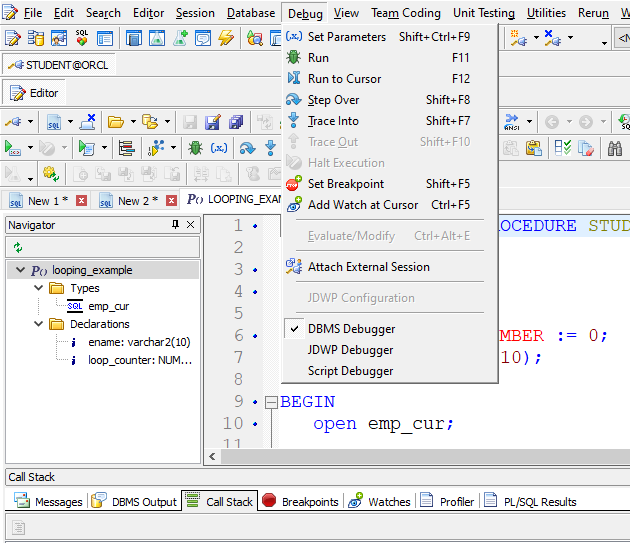Click the Format code tree icon
Screen dimensions: 630x543
[x=127, y=148]
